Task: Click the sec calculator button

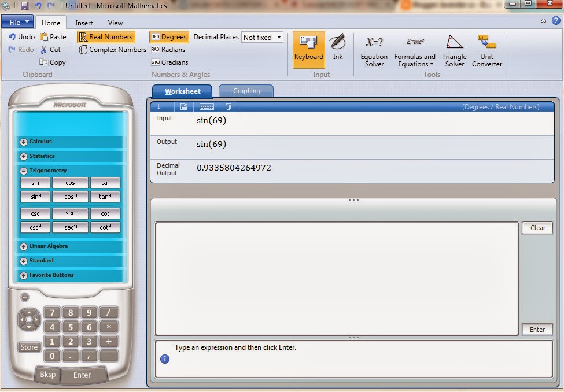Action: 70,213
